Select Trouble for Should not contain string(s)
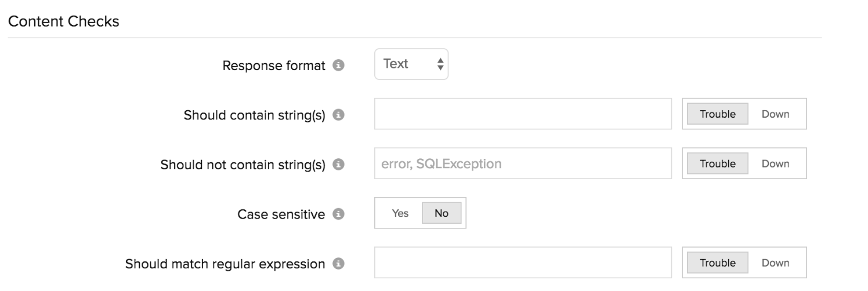Screen dimensions: 868x291 pos(717,163)
